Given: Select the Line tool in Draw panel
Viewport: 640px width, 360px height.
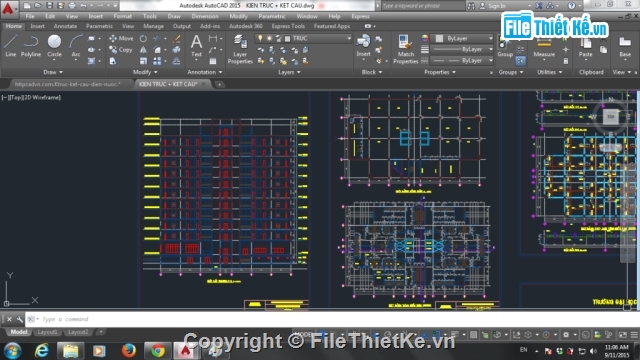Looking at the screenshot, I should pos(11,46).
